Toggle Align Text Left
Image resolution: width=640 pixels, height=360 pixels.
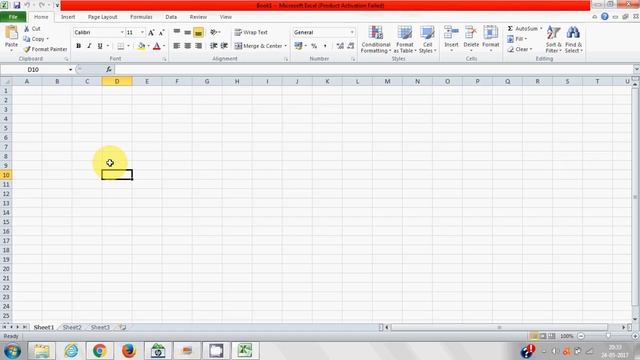click(177, 46)
